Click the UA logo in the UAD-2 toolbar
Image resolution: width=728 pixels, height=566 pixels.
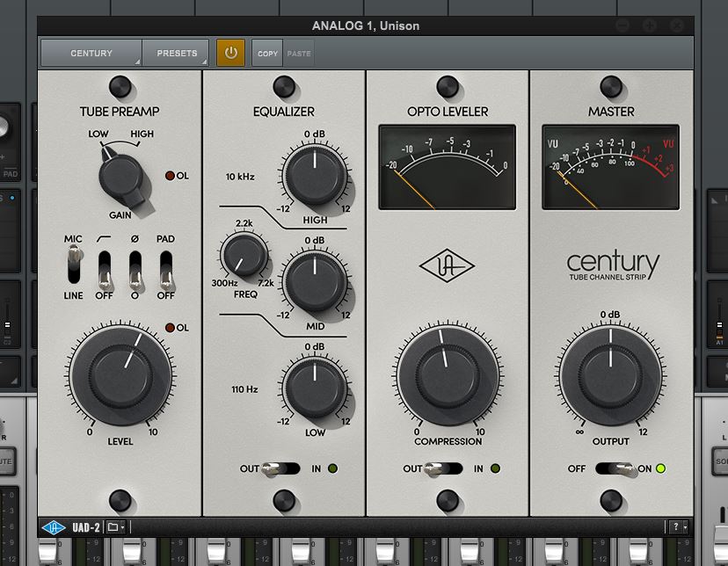pos(54,527)
